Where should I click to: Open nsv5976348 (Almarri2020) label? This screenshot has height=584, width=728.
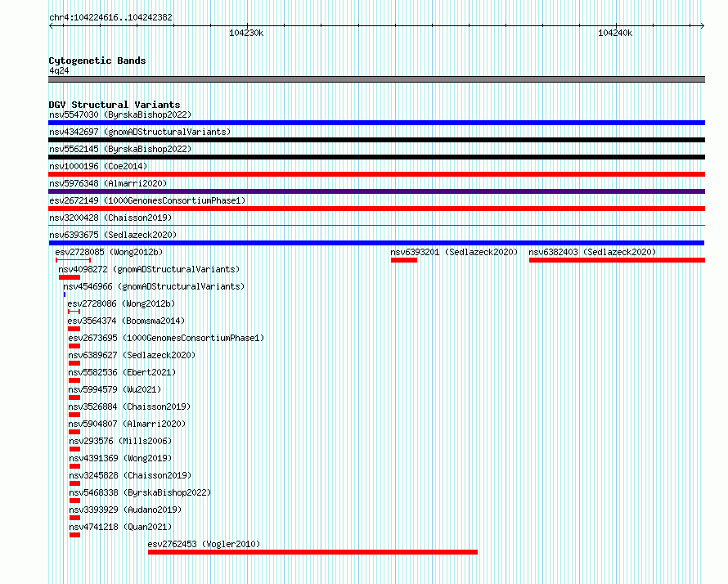tap(108, 183)
